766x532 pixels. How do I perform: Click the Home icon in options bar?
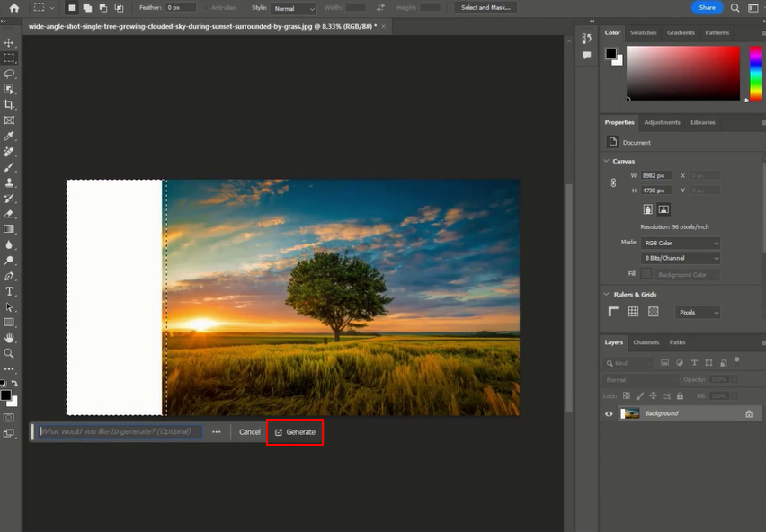[x=13, y=8]
